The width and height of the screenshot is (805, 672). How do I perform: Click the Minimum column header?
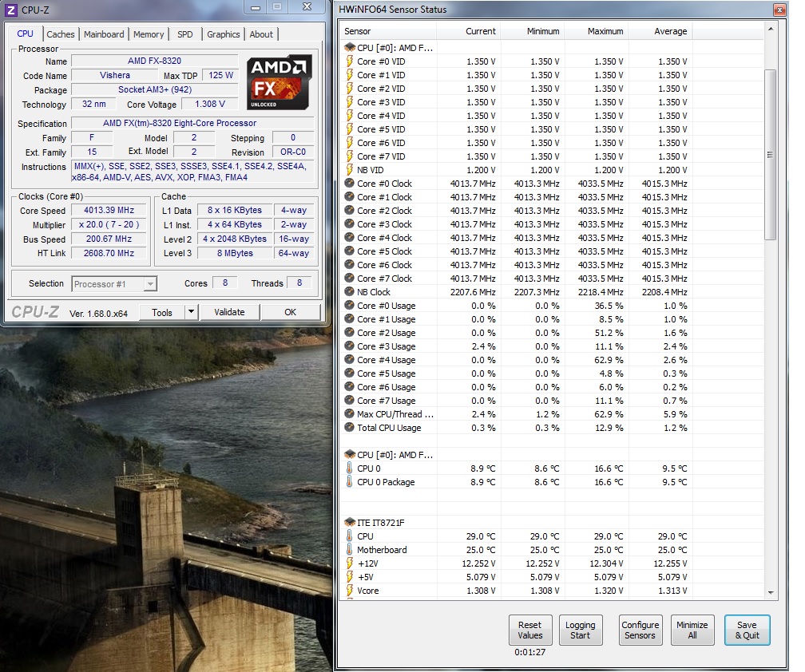click(x=533, y=31)
